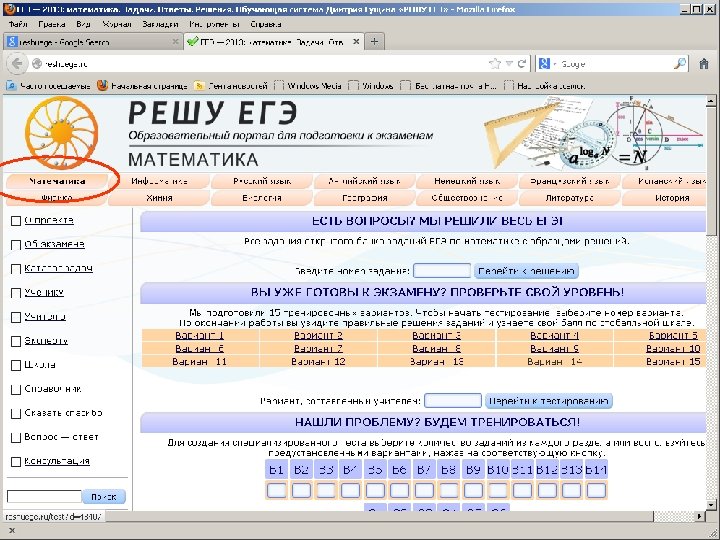This screenshot has height=540, width=720.
Task: Click the quantity field under B1
Action: pos(277,491)
